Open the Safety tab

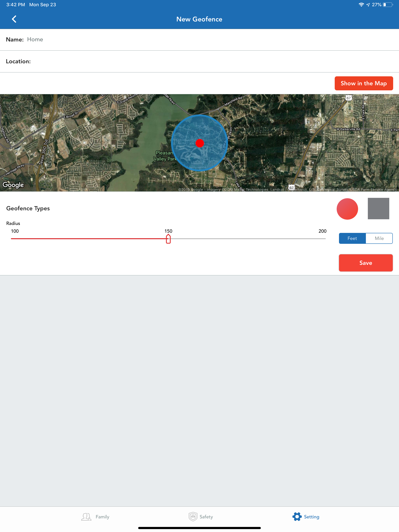pos(201,517)
